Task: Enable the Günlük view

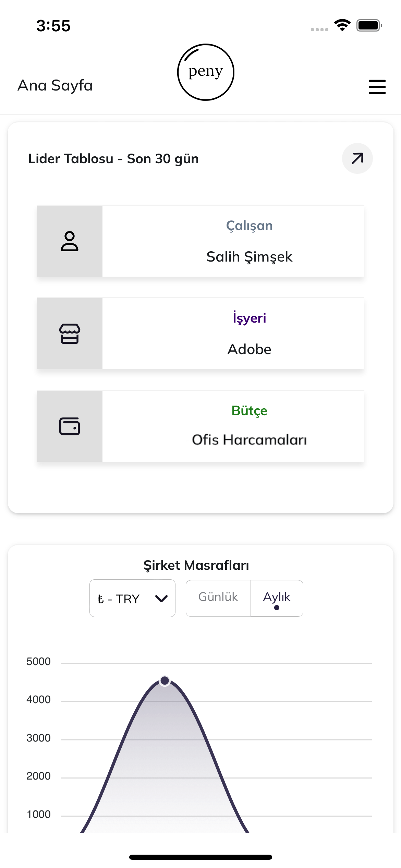Action: click(218, 596)
